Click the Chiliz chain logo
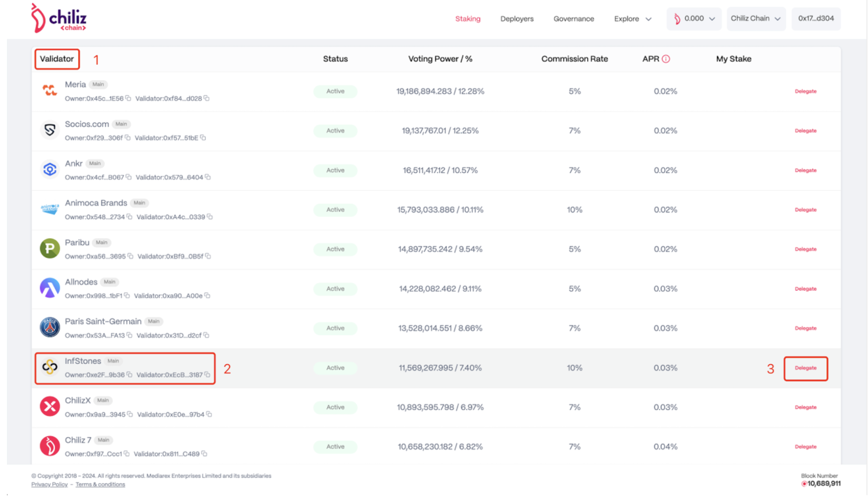The width and height of the screenshot is (868, 497). click(x=59, y=18)
